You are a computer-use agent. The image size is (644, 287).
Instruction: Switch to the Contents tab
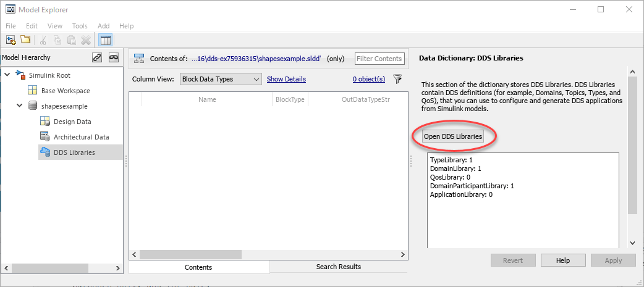point(199,267)
